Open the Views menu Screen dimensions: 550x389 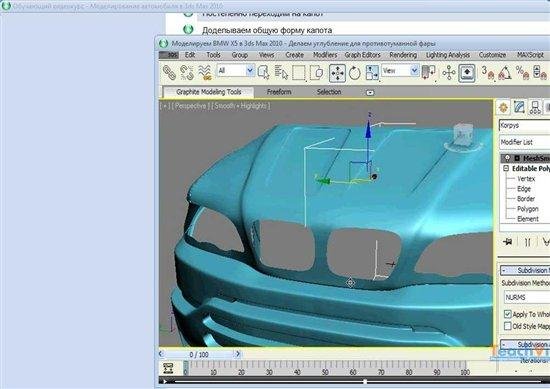coord(267,55)
